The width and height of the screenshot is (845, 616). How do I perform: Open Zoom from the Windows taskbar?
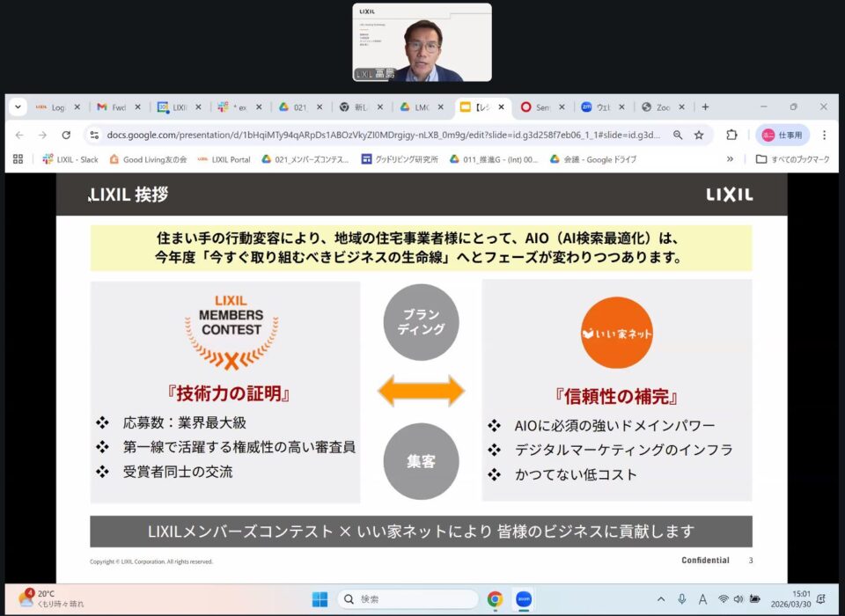tap(524, 598)
